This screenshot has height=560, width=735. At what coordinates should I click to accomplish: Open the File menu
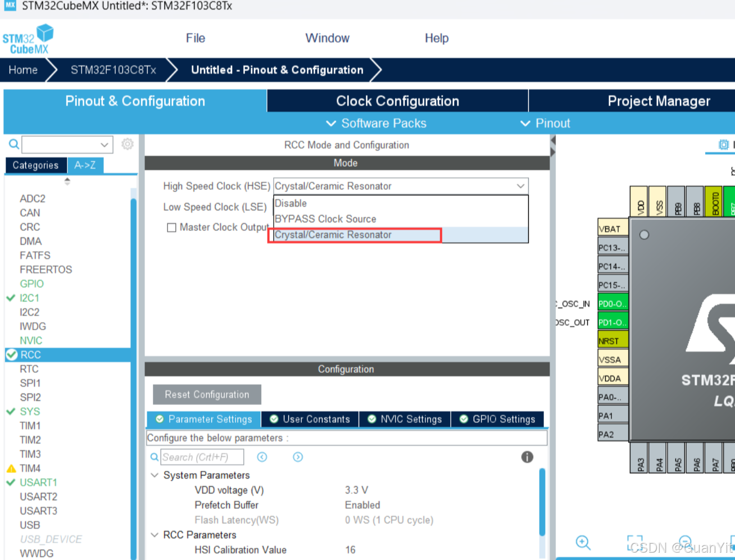point(196,38)
